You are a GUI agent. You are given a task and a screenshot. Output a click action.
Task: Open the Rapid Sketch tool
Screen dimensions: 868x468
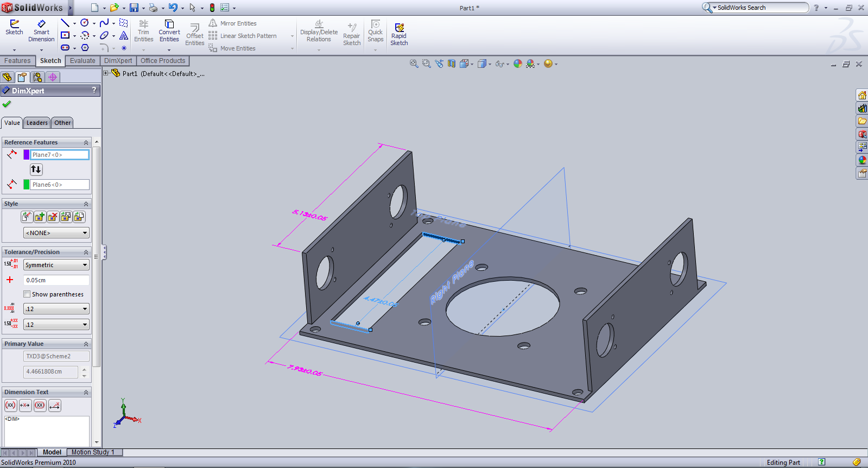pos(399,34)
